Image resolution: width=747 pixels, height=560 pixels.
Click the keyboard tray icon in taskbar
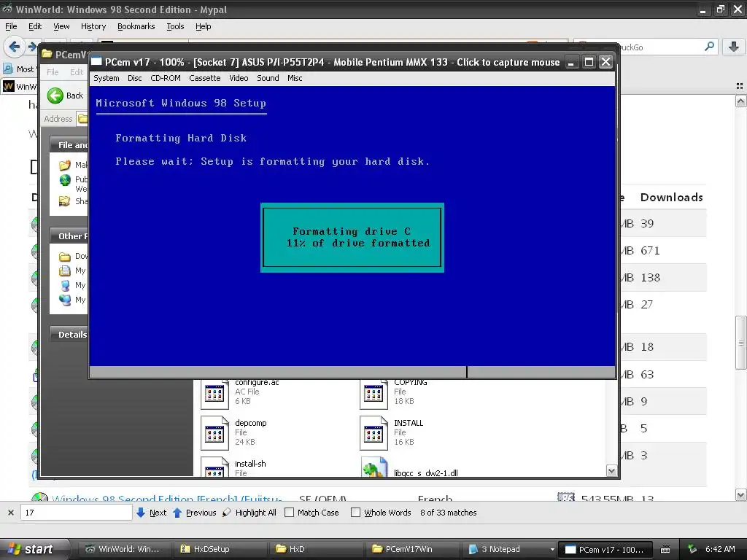click(665, 550)
